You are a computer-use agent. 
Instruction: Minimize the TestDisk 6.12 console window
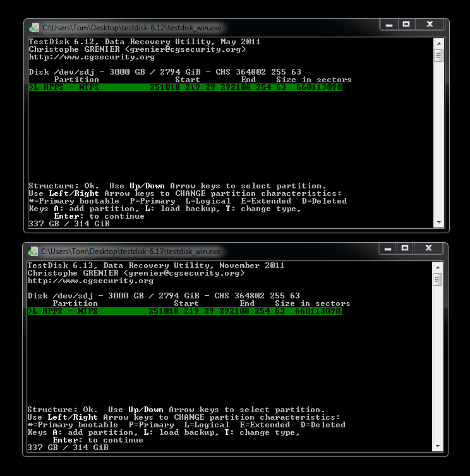pyautogui.click(x=389, y=25)
